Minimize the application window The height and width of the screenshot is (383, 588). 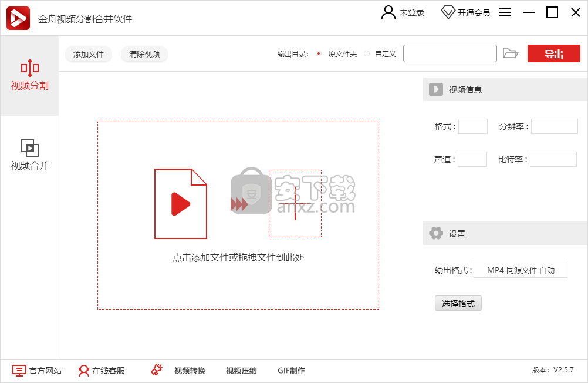tap(528, 12)
